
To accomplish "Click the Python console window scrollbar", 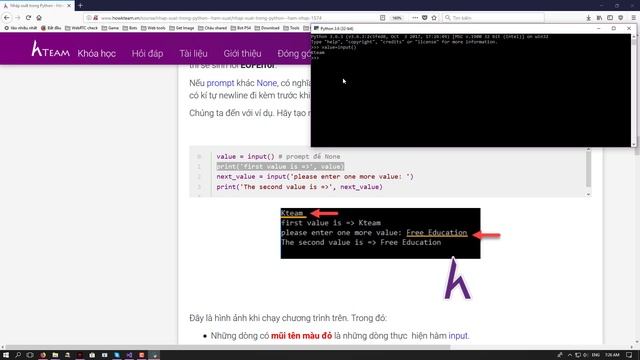I will point(634,90).
